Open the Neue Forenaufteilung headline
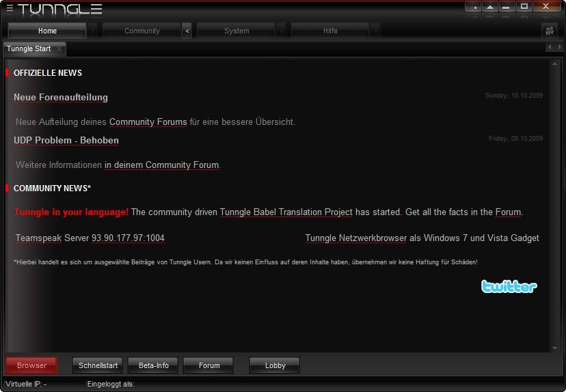566x392 pixels. [61, 98]
